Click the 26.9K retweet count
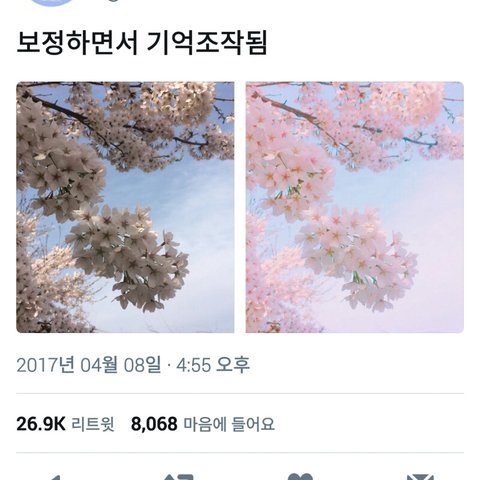The height and width of the screenshot is (480, 480). [41, 424]
